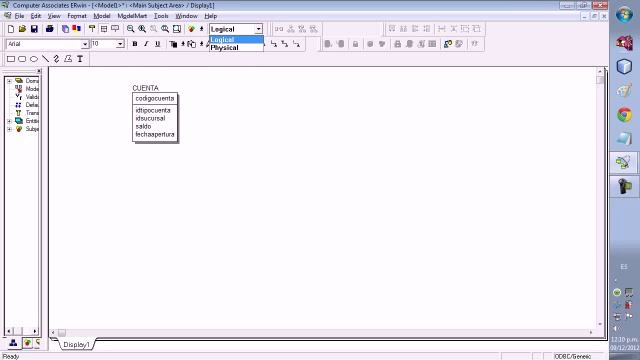
Task: Open the Model menu
Action: pyautogui.click(x=102, y=16)
